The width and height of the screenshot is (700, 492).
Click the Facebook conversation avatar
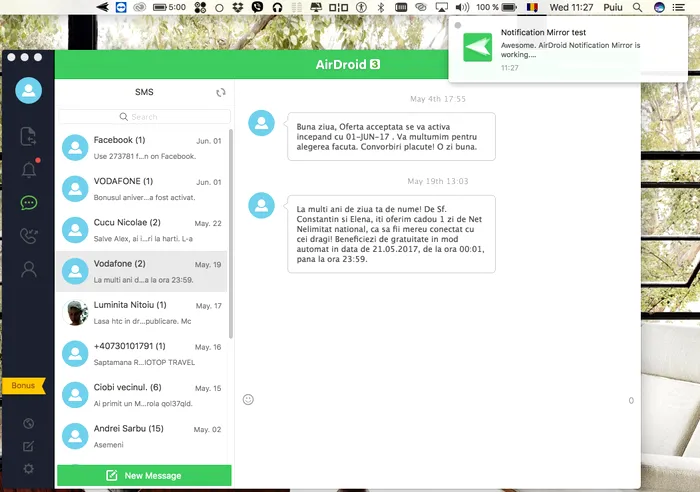[x=75, y=148]
